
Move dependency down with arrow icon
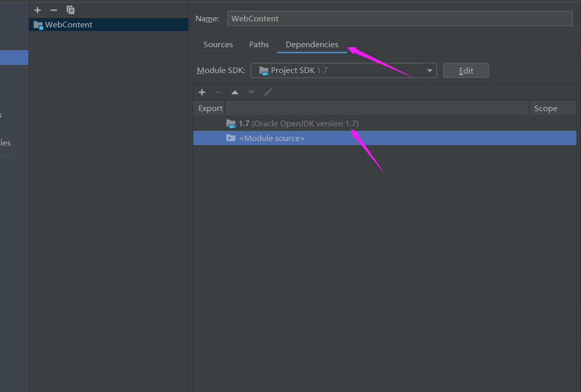click(x=251, y=92)
